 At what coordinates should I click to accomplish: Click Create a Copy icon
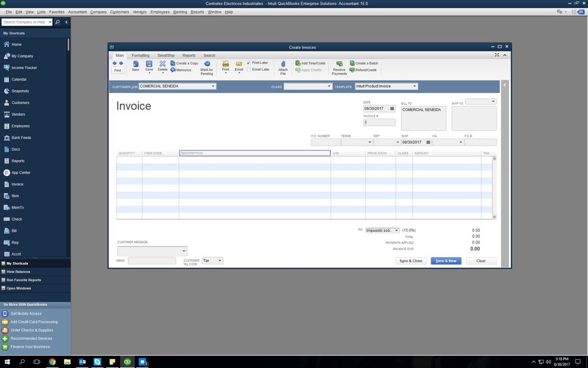click(173, 63)
